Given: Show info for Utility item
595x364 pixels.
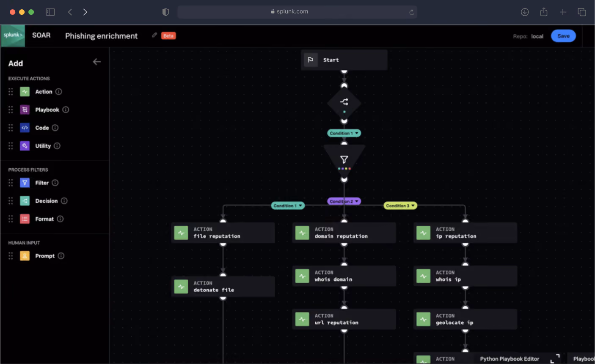Looking at the screenshot, I should (57, 146).
